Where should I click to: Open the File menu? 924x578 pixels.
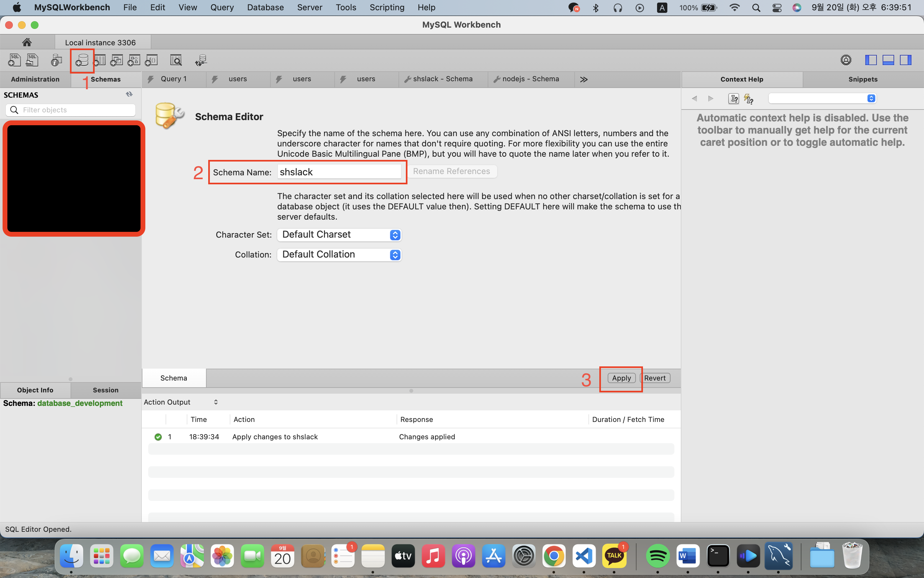(130, 7)
